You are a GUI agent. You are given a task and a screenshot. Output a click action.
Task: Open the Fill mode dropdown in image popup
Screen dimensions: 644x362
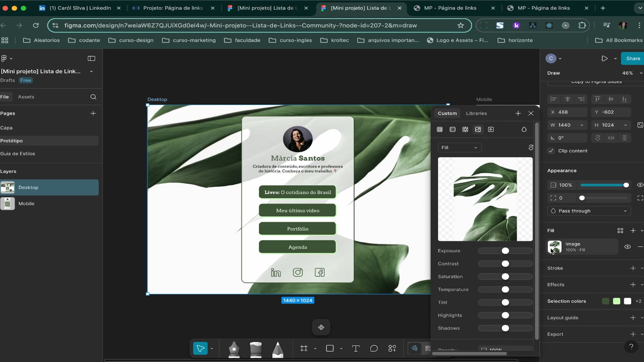tap(459, 147)
